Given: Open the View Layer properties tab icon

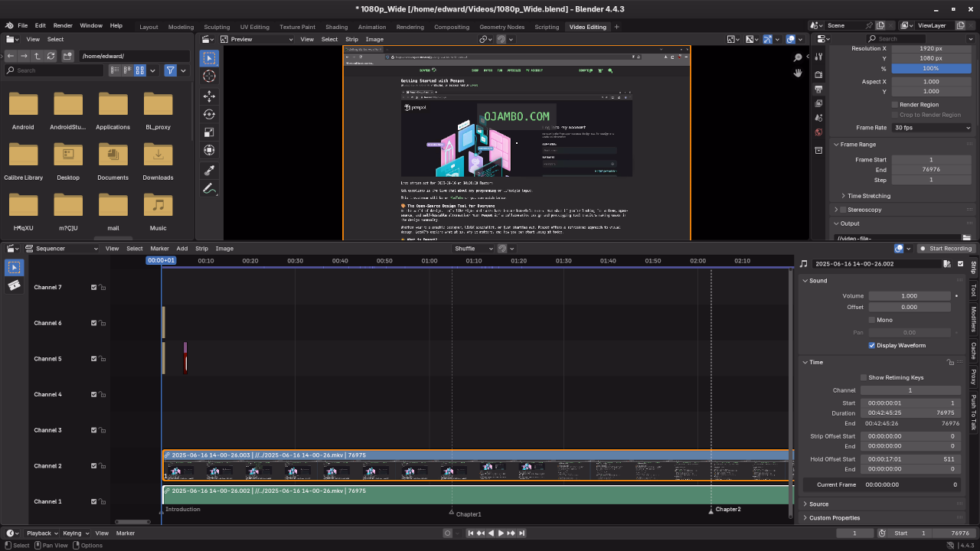Looking at the screenshot, I should [x=818, y=103].
